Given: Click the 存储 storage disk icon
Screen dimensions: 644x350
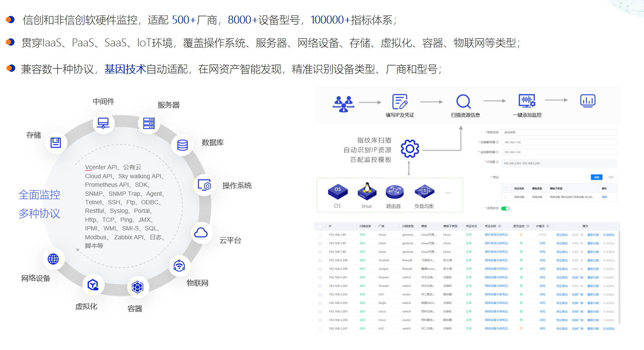Looking at the screenshot, I should (x=56, y=142).
